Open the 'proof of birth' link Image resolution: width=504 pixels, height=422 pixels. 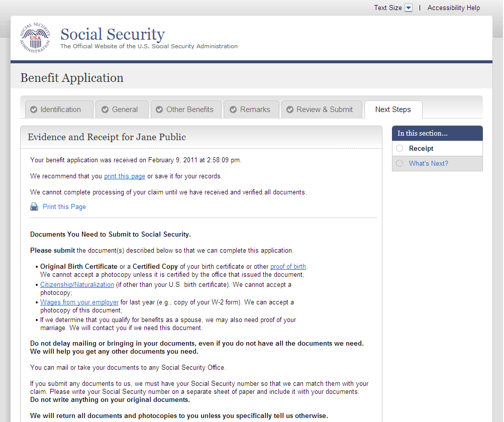(288, 266)
